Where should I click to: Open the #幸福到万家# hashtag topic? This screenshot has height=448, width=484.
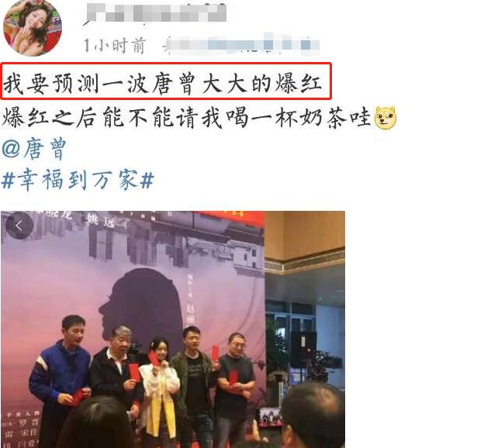[x=78, y=180]
